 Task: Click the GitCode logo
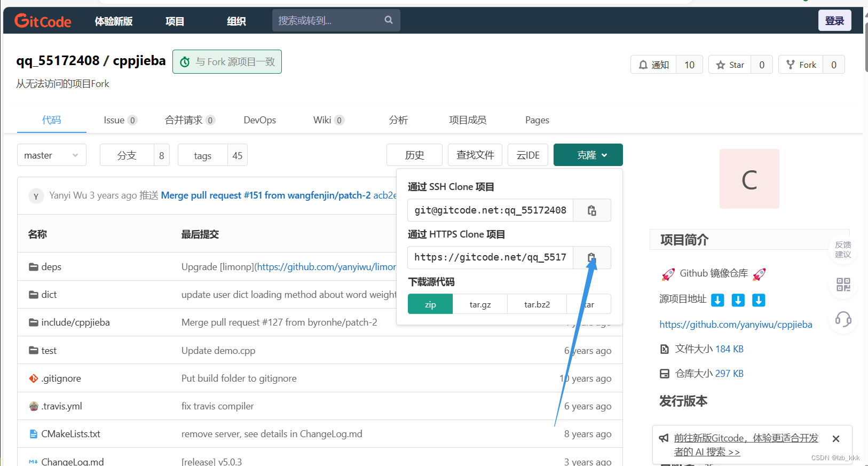tap(43, 21)
